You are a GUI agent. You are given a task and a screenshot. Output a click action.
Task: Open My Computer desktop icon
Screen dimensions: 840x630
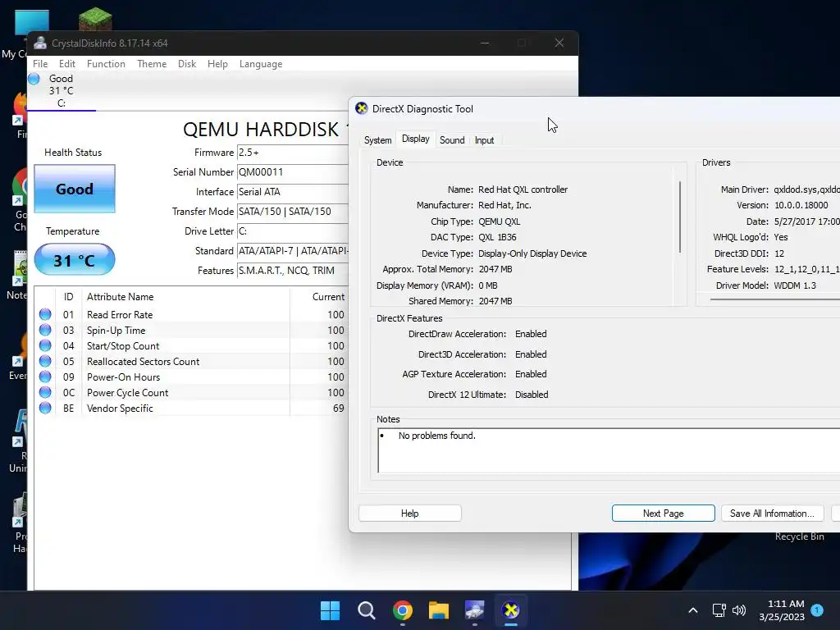pyautogui.click(x=32, y=24)
